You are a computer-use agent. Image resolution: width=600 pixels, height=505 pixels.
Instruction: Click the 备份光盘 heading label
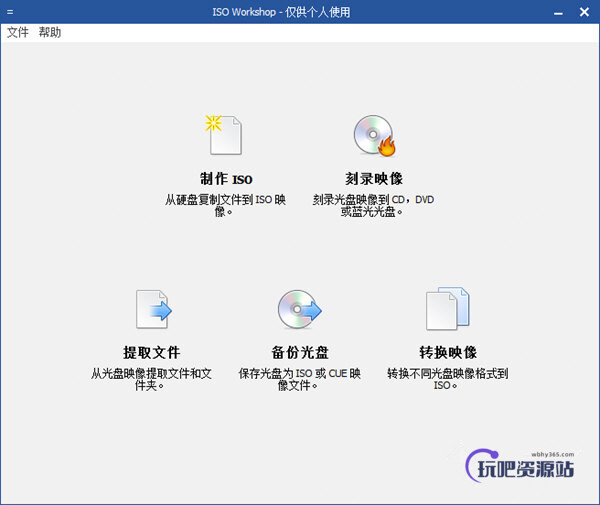click(x=300, y=352)
